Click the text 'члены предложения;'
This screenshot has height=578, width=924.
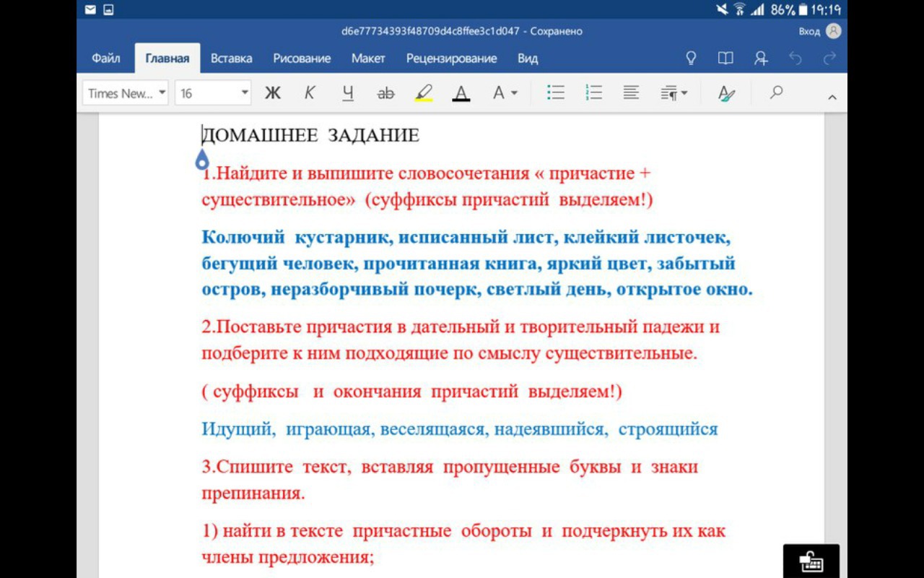point(288,558)
